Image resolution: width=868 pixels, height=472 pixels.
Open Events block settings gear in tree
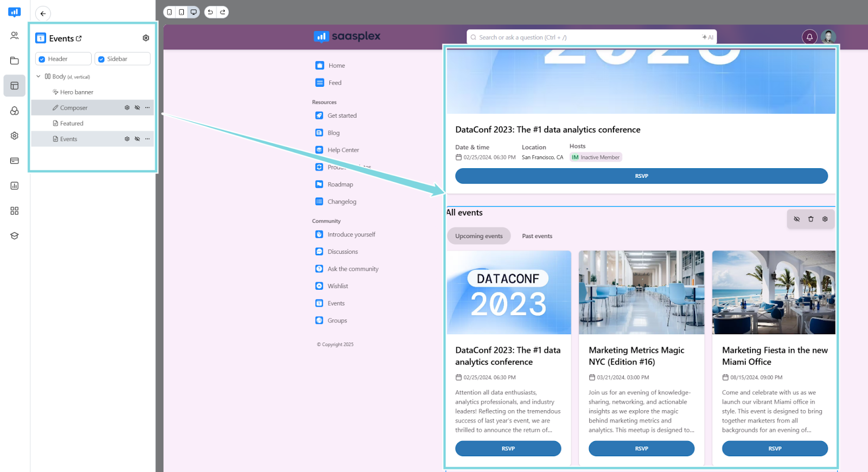tap(127, 139)
